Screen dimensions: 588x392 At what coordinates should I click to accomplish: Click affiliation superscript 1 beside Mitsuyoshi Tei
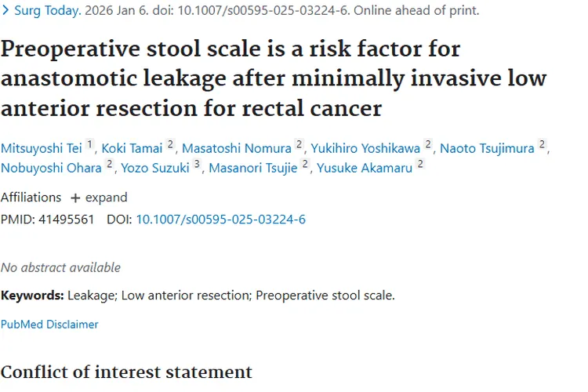(89, 144)
